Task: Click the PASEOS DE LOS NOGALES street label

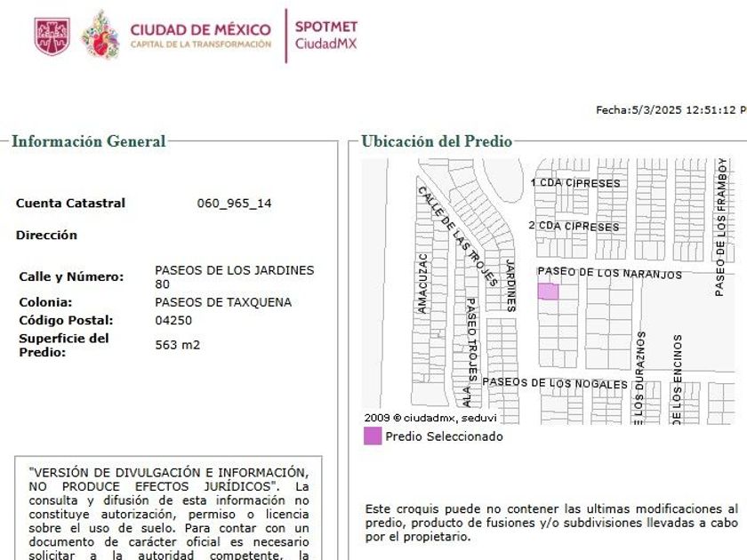Action: click(x=555, y=383)
